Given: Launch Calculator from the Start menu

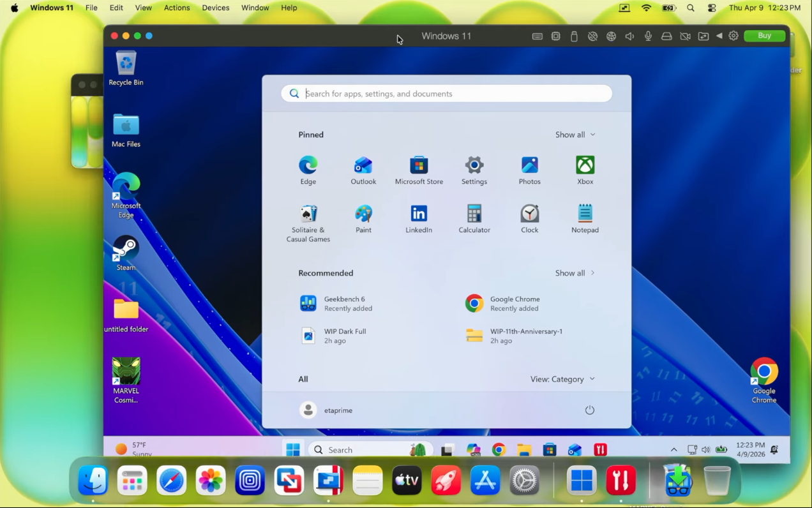Looking at the screenshot, I should tap(474, 219).
